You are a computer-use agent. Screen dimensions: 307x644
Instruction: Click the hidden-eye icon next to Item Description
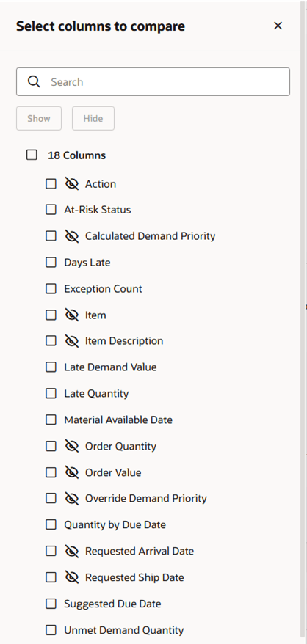[x=71, y=341]
